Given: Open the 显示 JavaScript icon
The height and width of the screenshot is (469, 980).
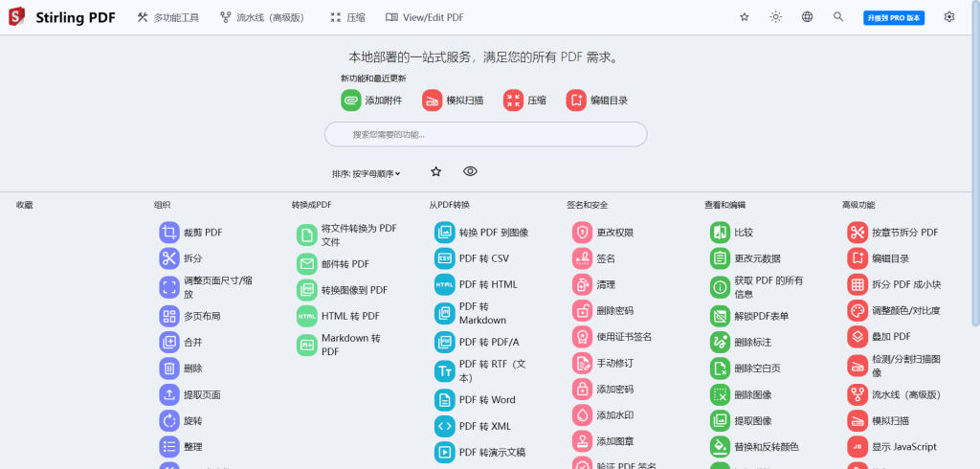Looking at the screenshot, I should (x=857, y=447).
